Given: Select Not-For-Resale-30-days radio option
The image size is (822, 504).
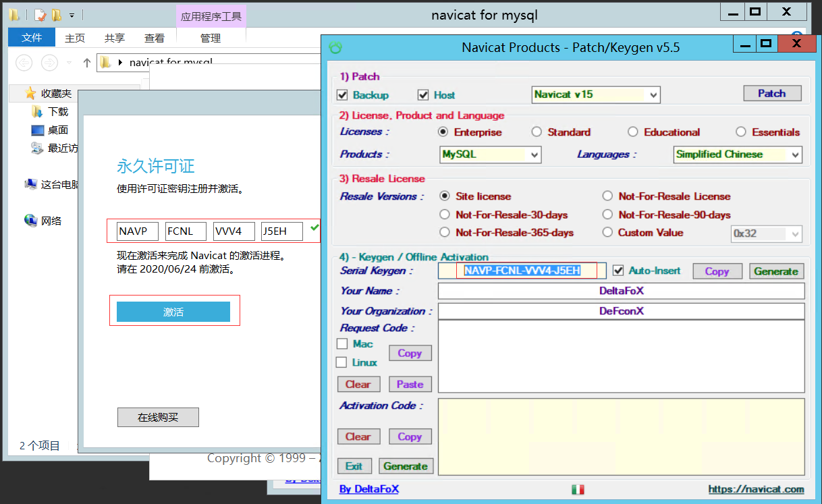Looking at the screenshot, I should tap(445, 215).
